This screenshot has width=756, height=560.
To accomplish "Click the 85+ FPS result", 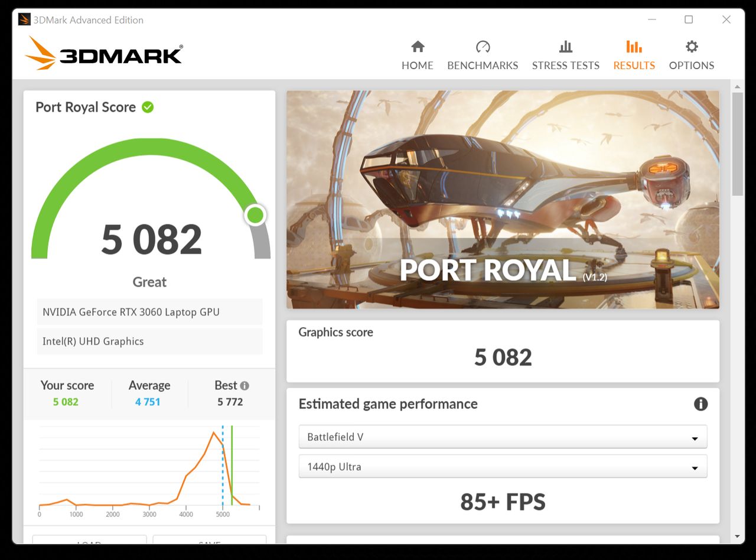I will click(x=503, y=502).
